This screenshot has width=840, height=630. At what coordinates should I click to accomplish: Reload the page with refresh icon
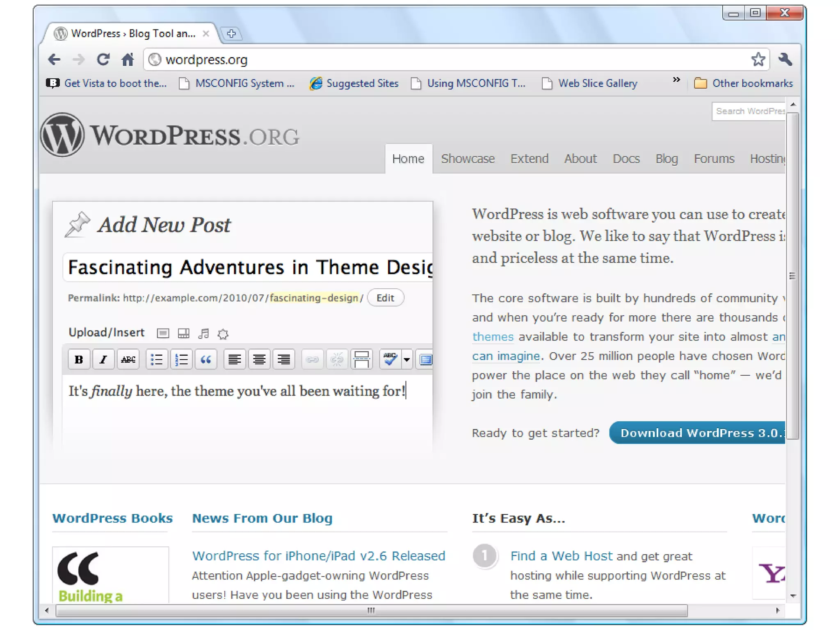(103, 60)
